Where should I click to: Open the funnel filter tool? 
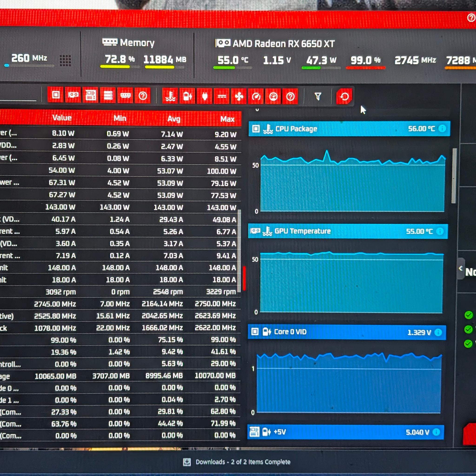pyautogui.click(x=318, y=96)
